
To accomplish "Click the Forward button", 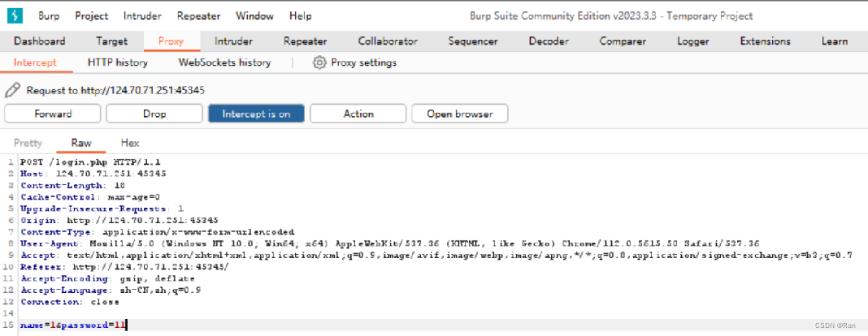I will pyautogui.click(x=53, y=114).
